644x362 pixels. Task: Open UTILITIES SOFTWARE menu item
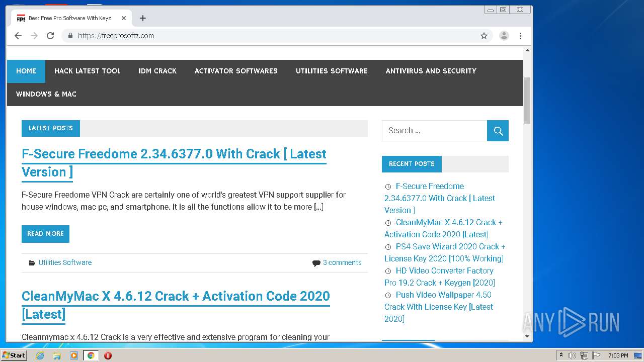[332, 71]
